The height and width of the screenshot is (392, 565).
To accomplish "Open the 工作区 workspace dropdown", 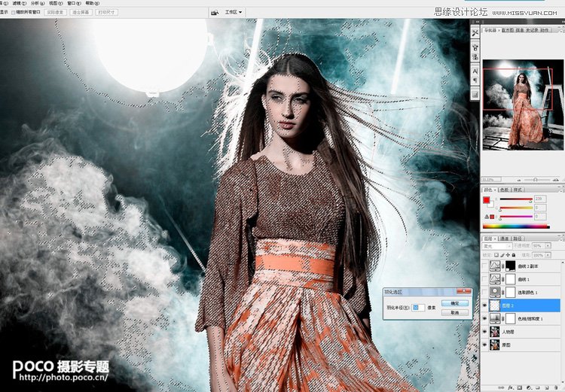I will point(234,12).
